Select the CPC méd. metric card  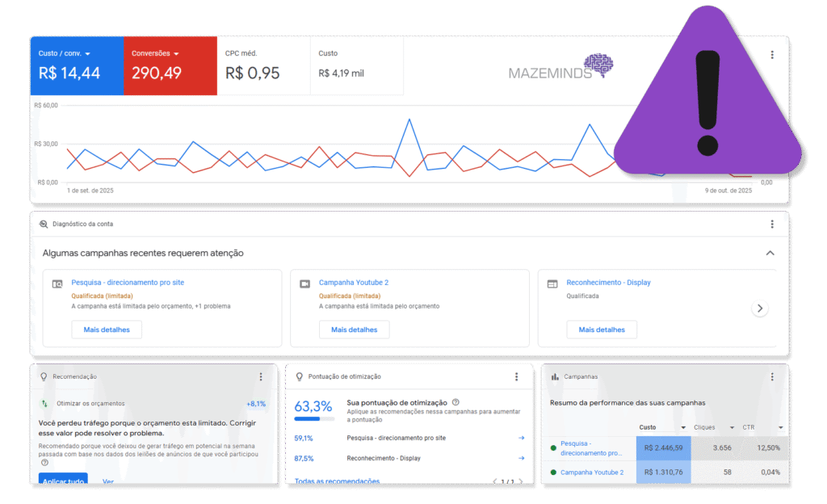263,66
